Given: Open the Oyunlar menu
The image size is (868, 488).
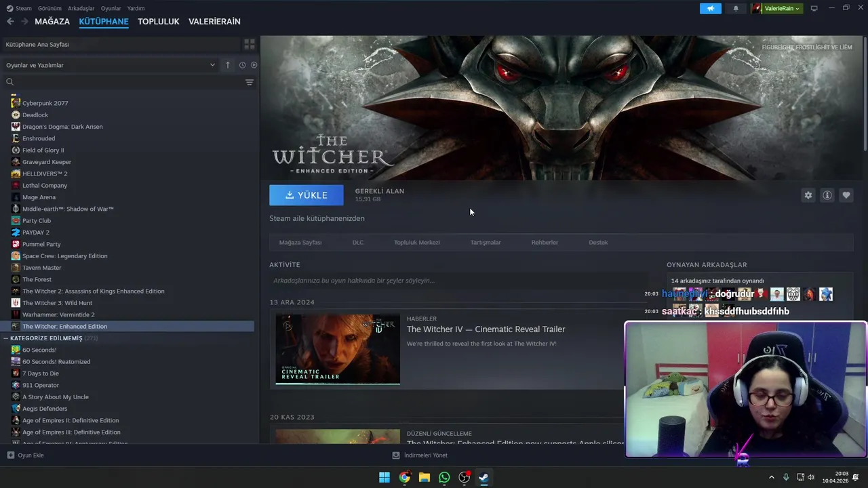Looking at the screenshot, I should (x=111, y=8).
